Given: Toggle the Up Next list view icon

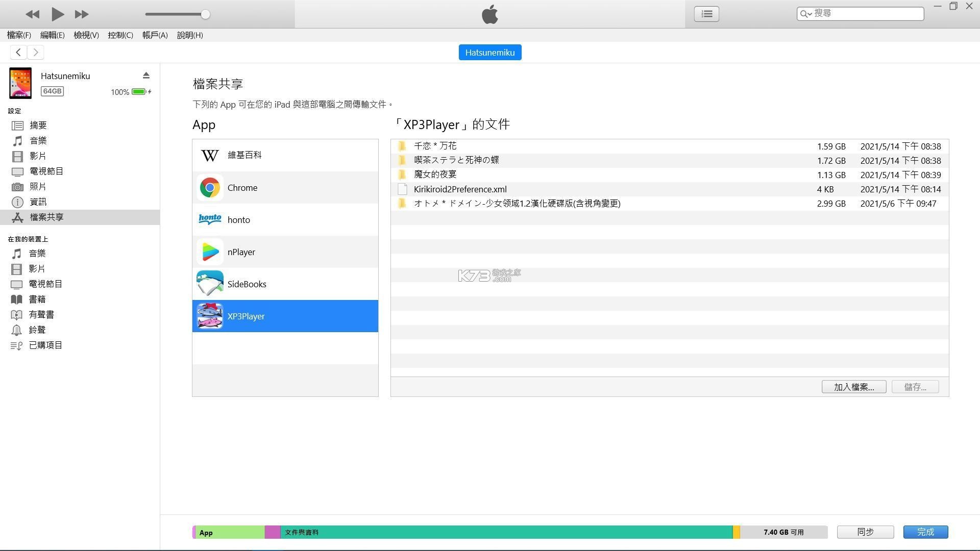Looking at the screenshot, I should [x=706, y=14].
